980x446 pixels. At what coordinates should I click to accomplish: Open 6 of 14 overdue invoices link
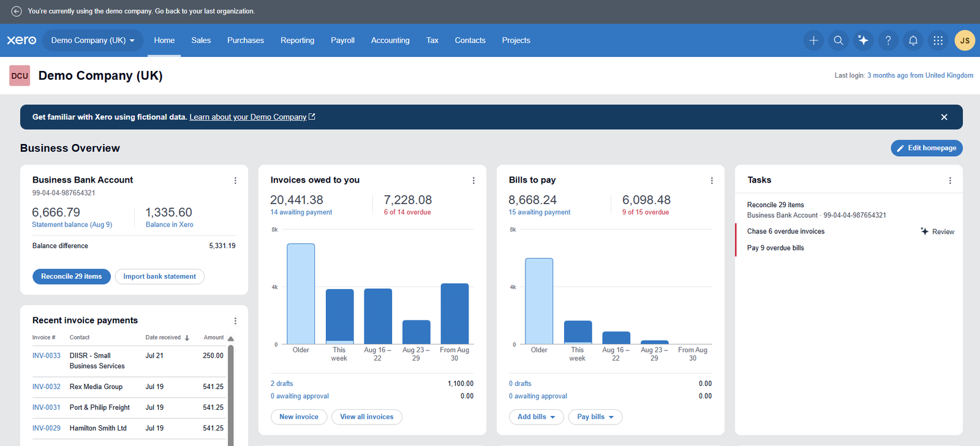click(407, 213)
